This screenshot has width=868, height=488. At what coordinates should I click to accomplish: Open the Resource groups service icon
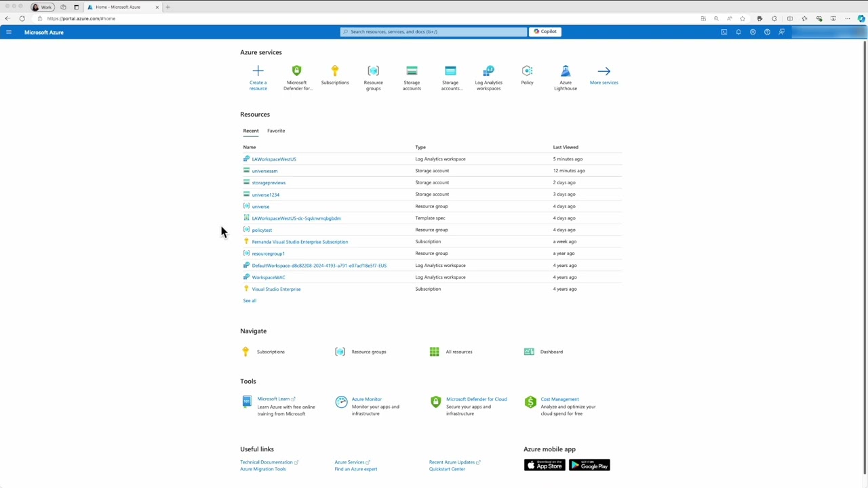[373, 70]
